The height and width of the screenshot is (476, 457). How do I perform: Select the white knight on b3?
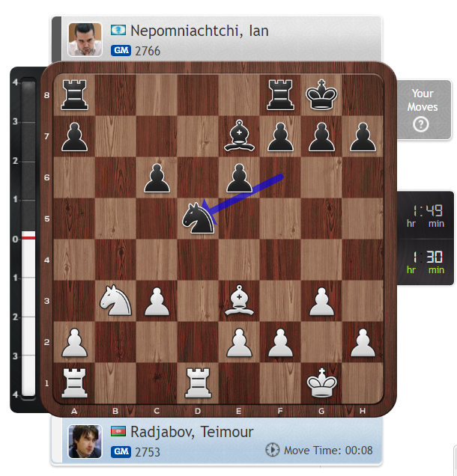click(115, 301)
